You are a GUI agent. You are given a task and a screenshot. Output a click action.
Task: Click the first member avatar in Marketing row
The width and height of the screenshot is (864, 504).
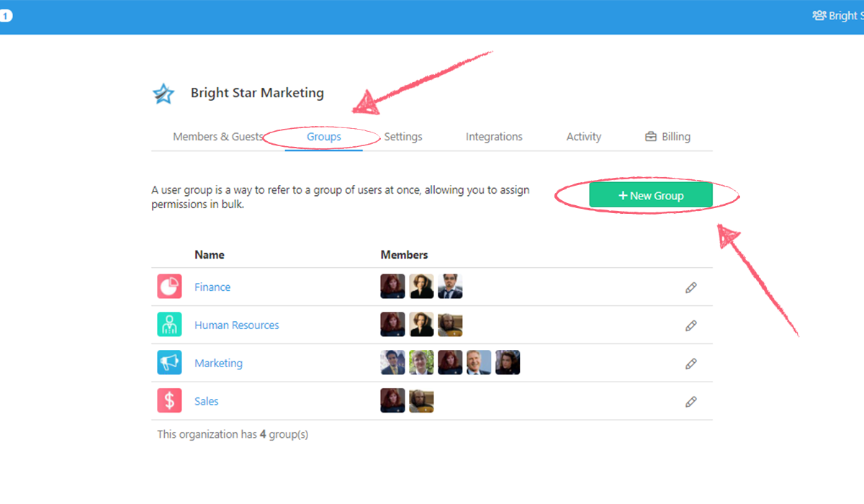pyautogui.click(x=392, y=363)
